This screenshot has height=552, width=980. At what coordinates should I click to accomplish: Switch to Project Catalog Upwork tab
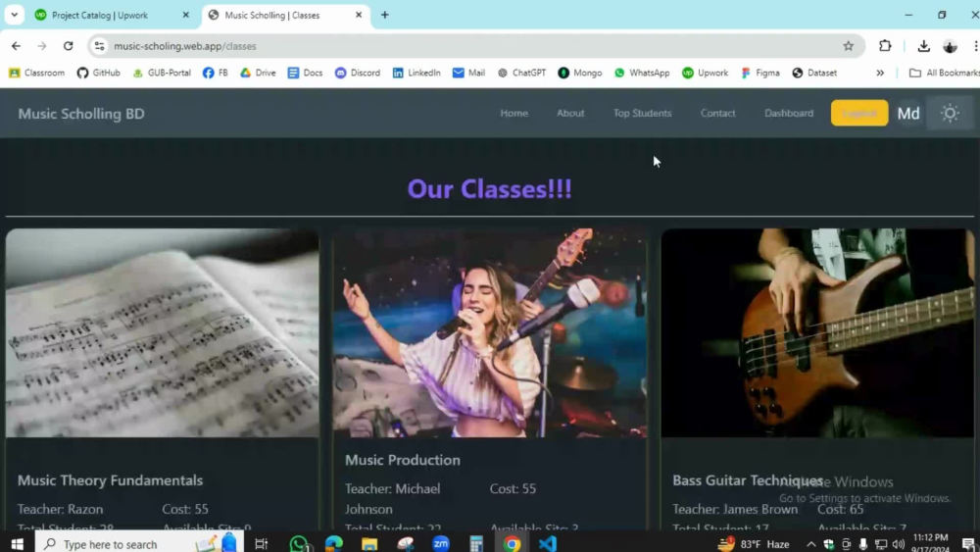113,15
